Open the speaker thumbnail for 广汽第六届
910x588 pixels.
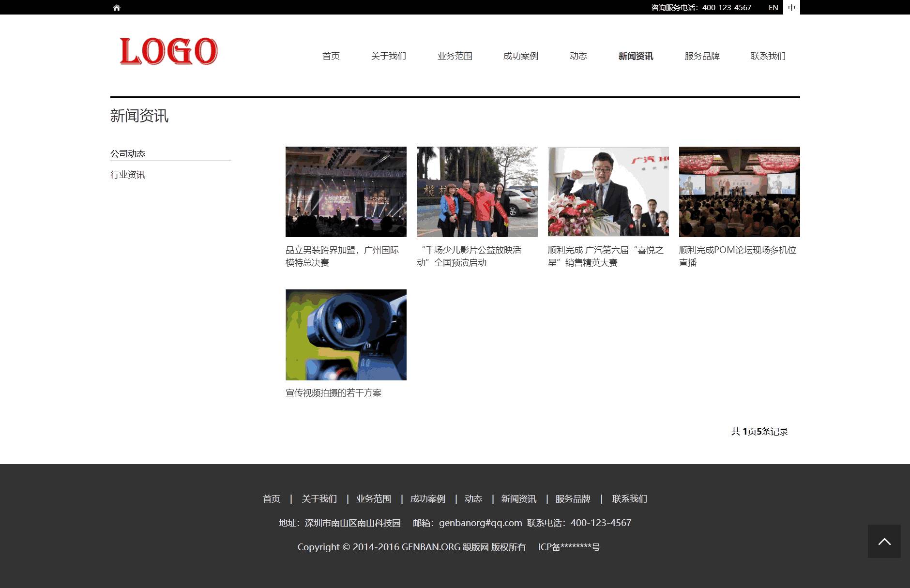tap(608, 192)
